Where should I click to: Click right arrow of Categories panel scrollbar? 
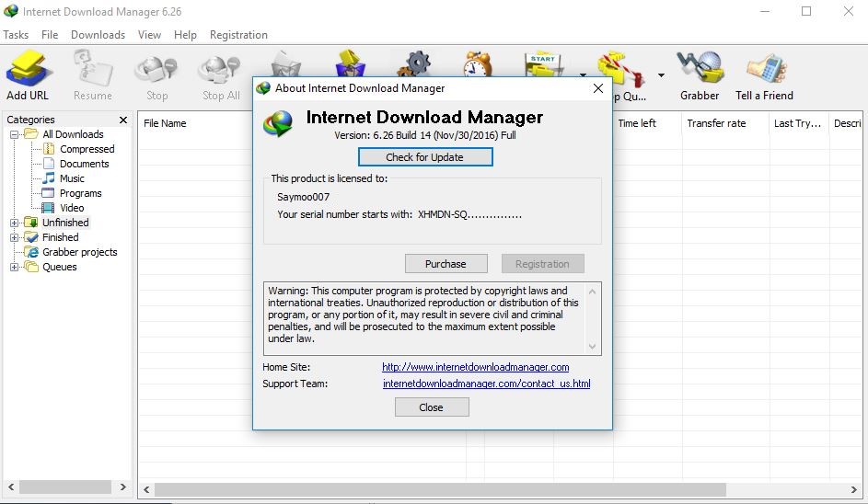coord(123,487)
